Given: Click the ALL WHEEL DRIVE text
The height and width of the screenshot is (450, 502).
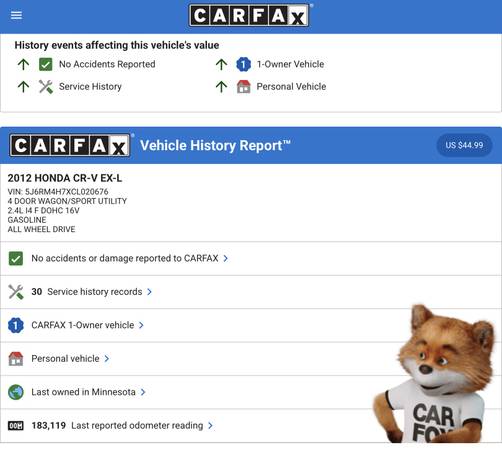Looking at the screenshot, I should (41, 229).
